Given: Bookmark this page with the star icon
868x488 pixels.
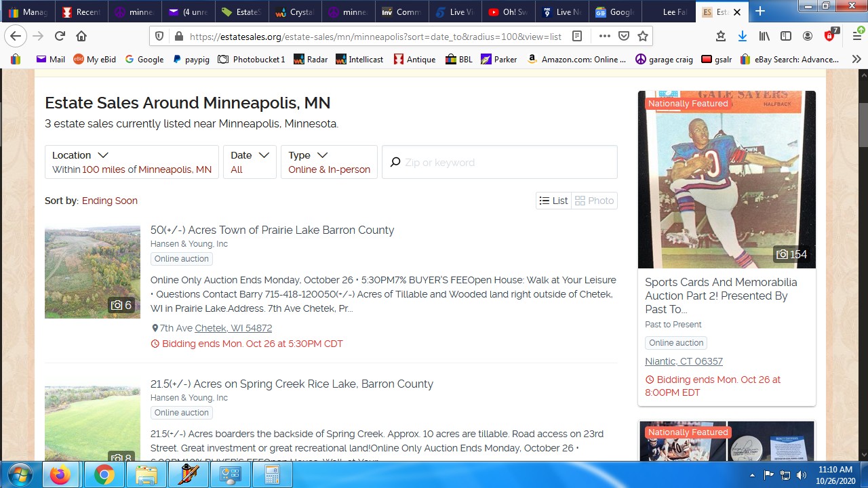Looking at the screenshot, I should 643,36.
